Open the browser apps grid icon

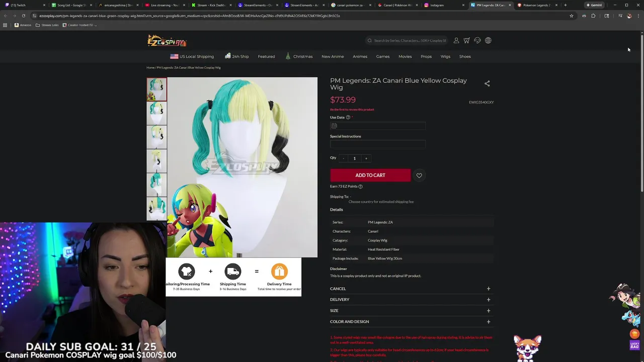[x=5, y=25]
